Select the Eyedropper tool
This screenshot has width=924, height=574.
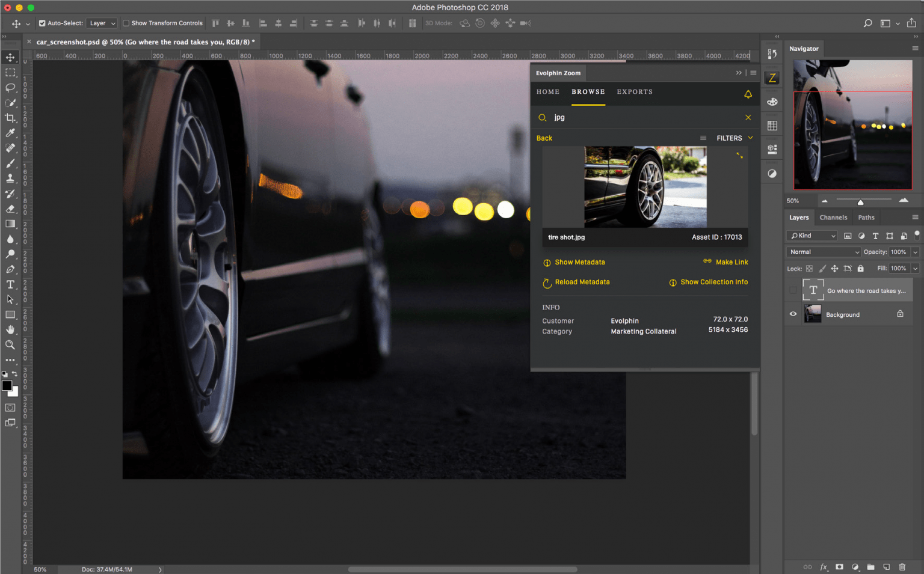pos(10,133)
